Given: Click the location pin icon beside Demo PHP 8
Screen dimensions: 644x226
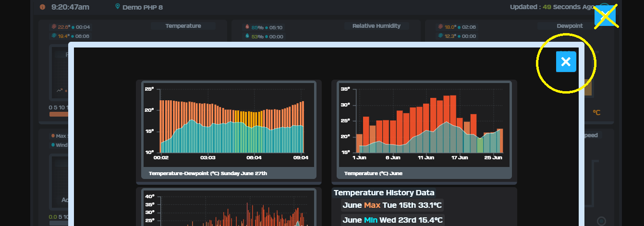Looking at the screenshot, I should pyautogui.click(x=117, y=7).
